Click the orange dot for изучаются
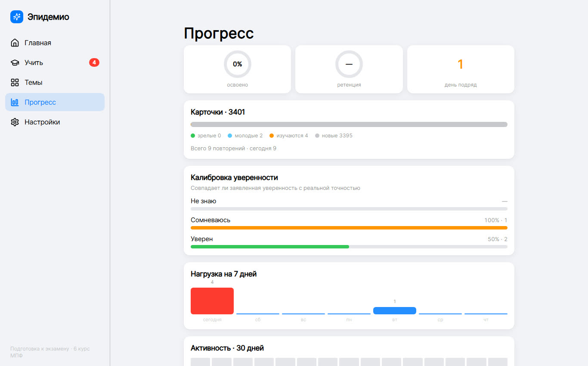The image size is (588, 366). 272,136
